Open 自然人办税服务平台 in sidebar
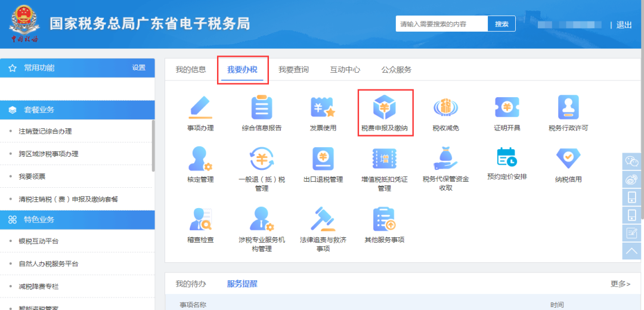 48,263
